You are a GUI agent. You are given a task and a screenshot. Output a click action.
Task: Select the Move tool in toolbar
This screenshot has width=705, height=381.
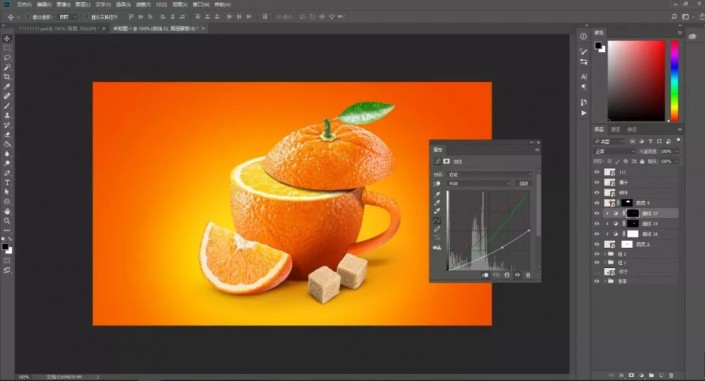point(7,39)
